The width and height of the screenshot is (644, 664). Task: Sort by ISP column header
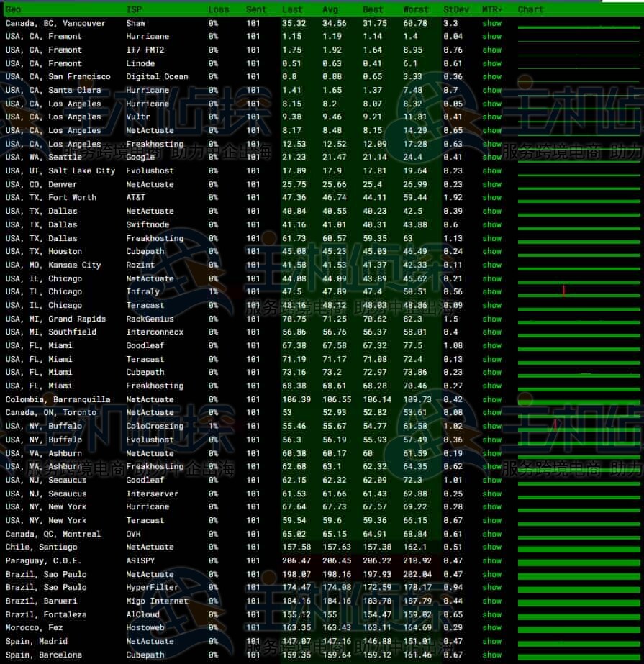coord(134,9)
